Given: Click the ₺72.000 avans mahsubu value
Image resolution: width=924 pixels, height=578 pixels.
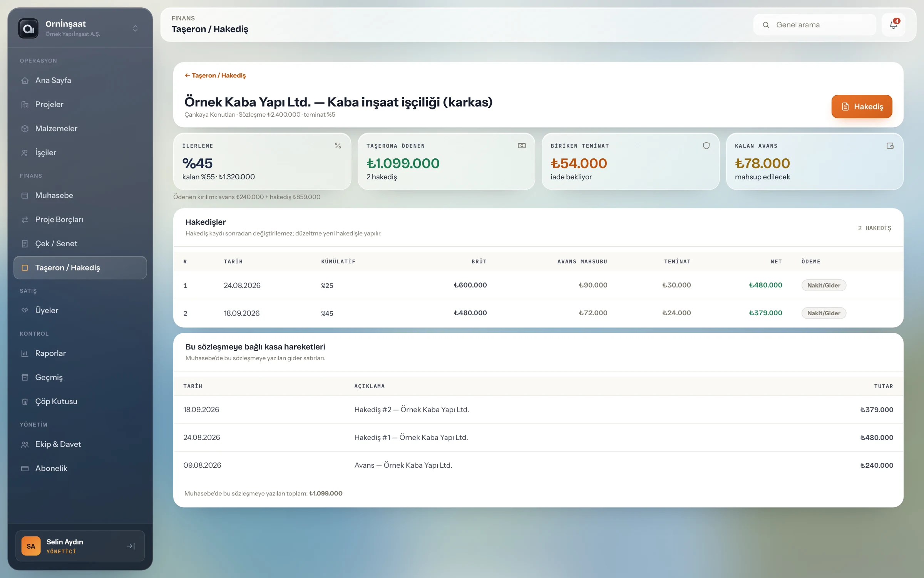Looking at the screenshot, I should (593, 313).
